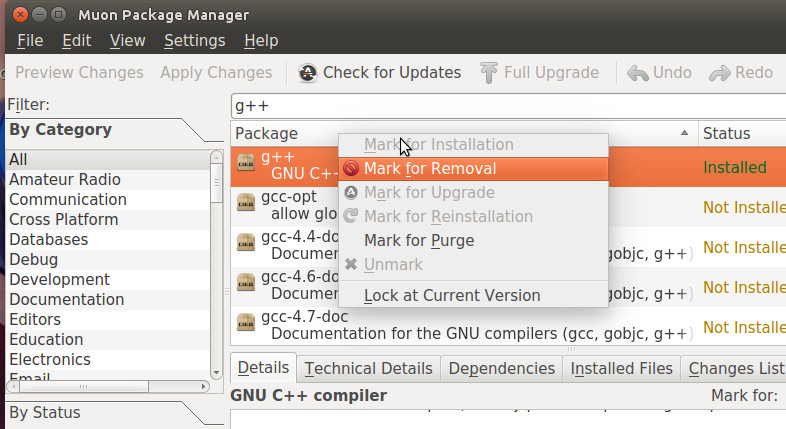Open the Settings menu
786x429 pixels.
click(x=194, y=41)
